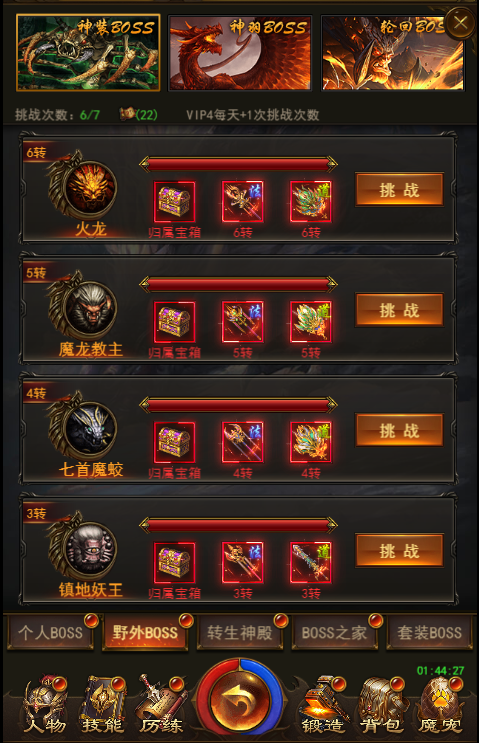The height and width of the screenshot is (743, 479).
Task: Open the 套装BOSS tab
Action: 429,632
